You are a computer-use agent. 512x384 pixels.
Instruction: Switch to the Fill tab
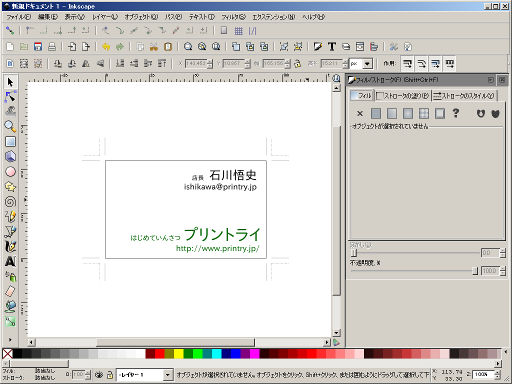[362, 96]
